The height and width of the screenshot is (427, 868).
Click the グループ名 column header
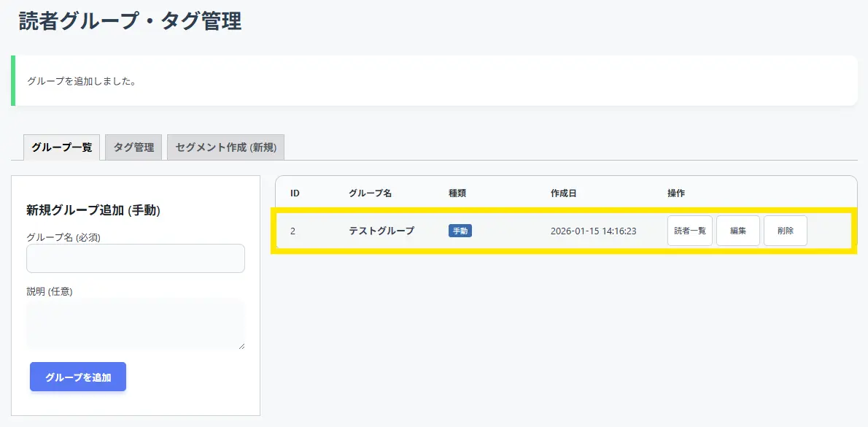tap(370, 193)
